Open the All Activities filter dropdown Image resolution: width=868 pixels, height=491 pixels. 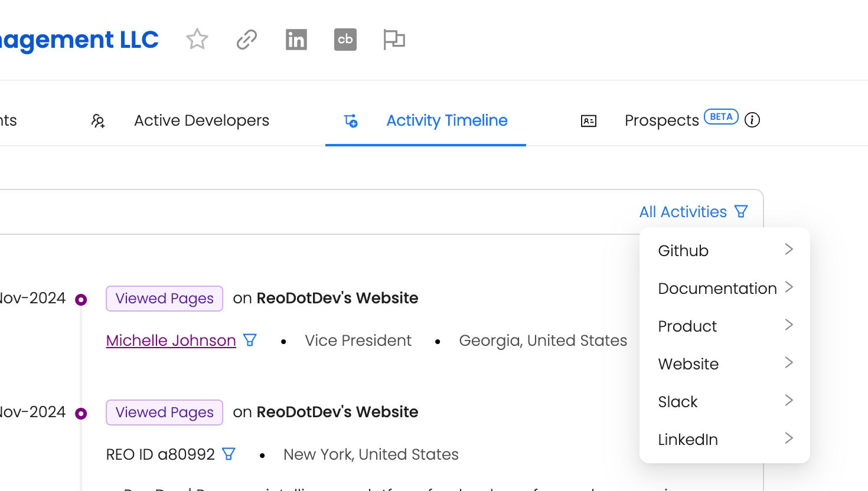693,212
